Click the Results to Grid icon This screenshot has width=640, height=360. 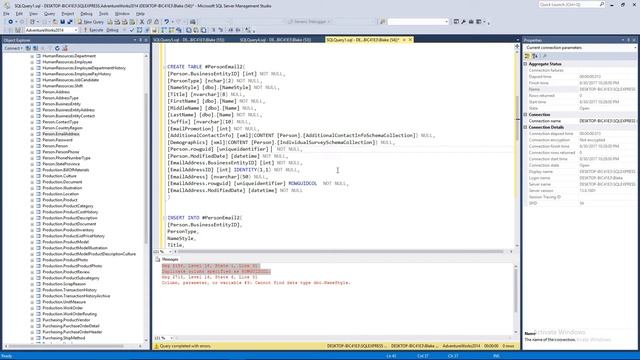(x=196, y=30)
